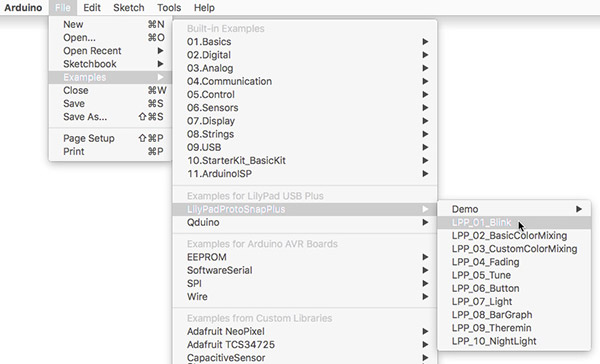Expand the Demo submenu

(514, 209)
